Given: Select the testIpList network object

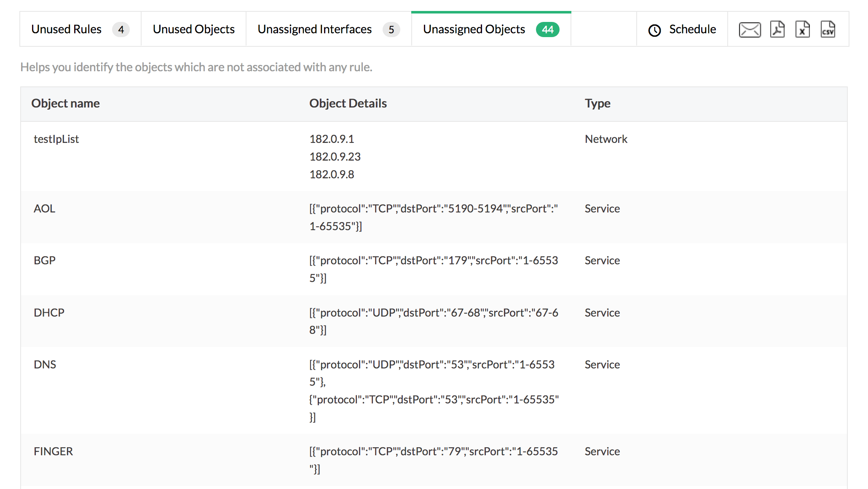Looking at the screenshot, I should click(56, 139).
